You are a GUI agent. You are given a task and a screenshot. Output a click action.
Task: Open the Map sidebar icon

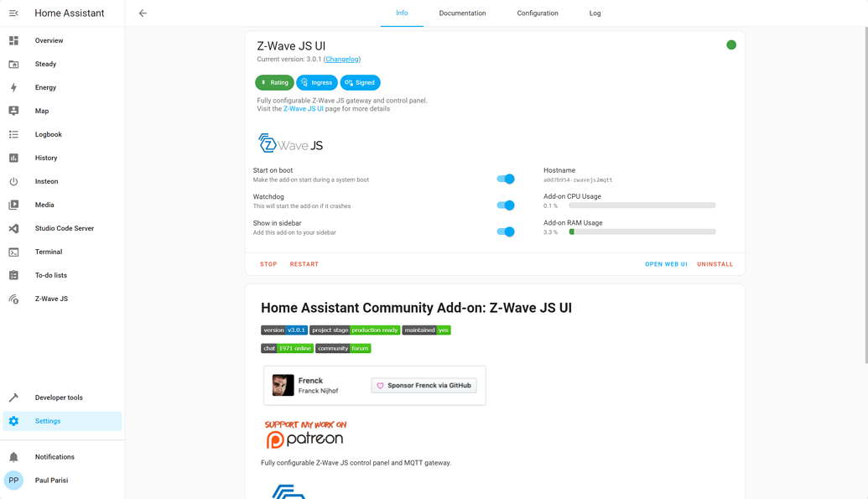click(13, 111)
